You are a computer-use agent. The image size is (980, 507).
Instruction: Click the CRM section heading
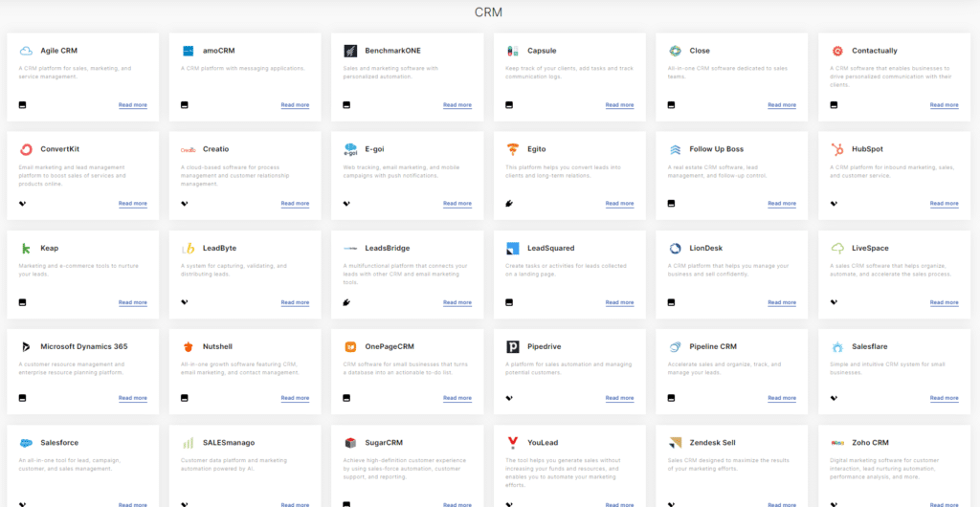[488, 12]
